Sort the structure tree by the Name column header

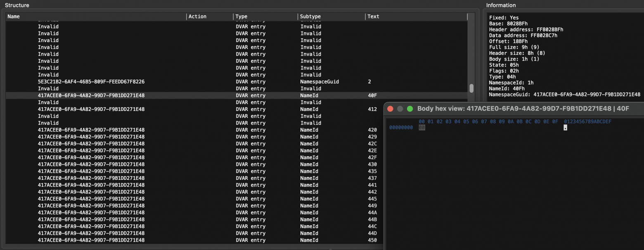tap(96, 17)
